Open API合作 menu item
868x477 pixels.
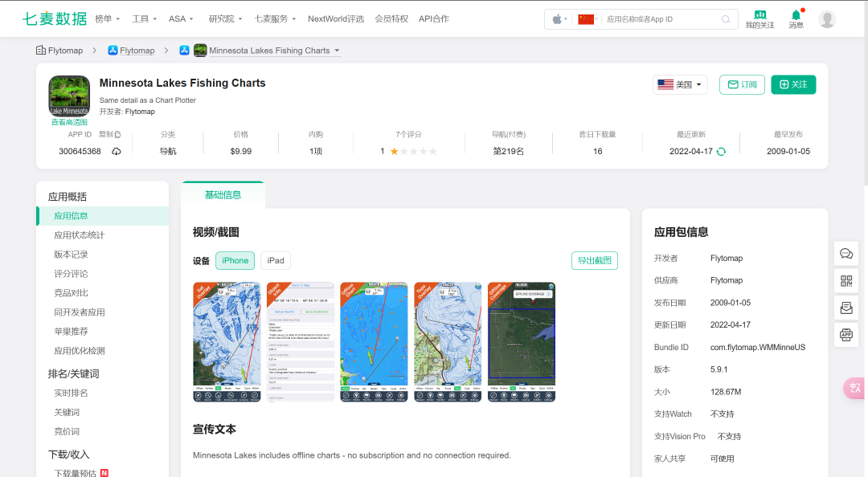tap(434, 18)
